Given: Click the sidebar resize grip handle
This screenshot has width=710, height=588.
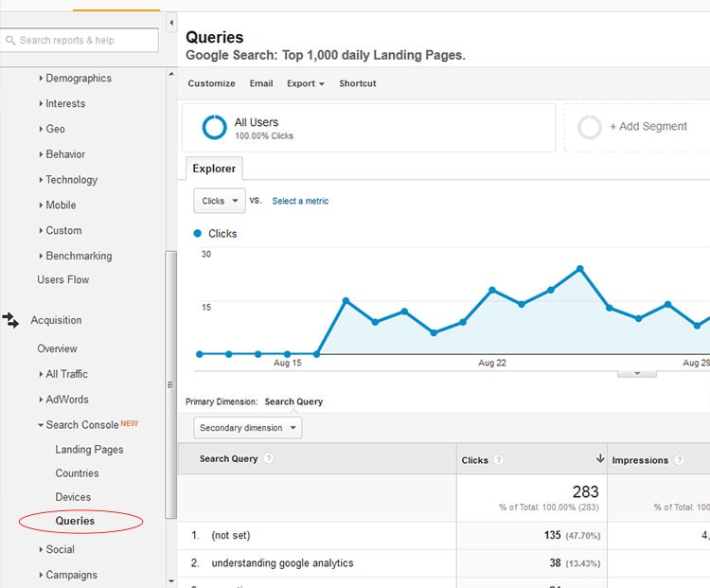Looking at the screenshot, I should click(170, 384).
